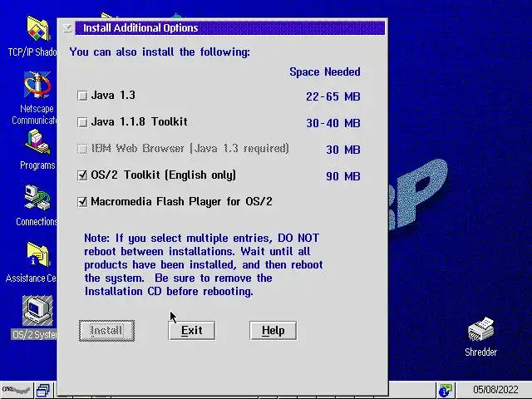The image size is (532, 399).
Task: Open the TCP/IP Shadows folder icon
Action: point(37,28)
